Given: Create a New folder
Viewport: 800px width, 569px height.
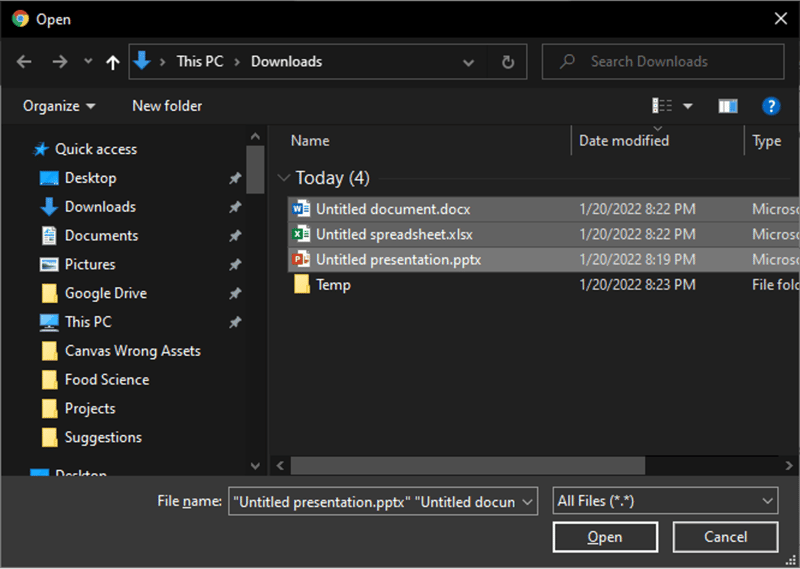Looking at the screenshot, I should coord(167,106).
